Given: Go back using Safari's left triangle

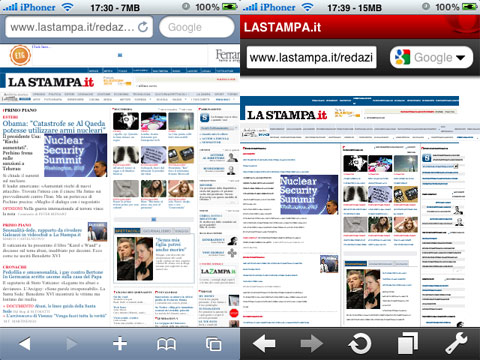Looking at the screenshot, I should [x=25, y=343].
